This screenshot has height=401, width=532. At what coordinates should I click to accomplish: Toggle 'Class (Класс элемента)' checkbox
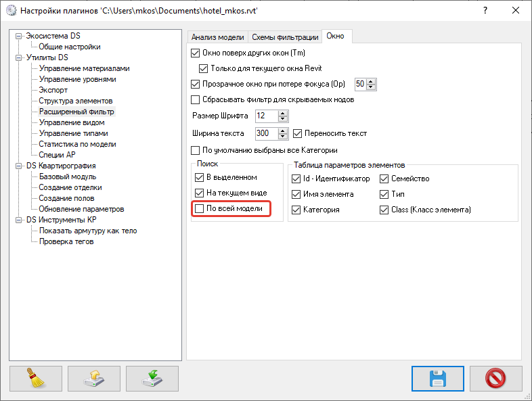click(x=384, y=210)
